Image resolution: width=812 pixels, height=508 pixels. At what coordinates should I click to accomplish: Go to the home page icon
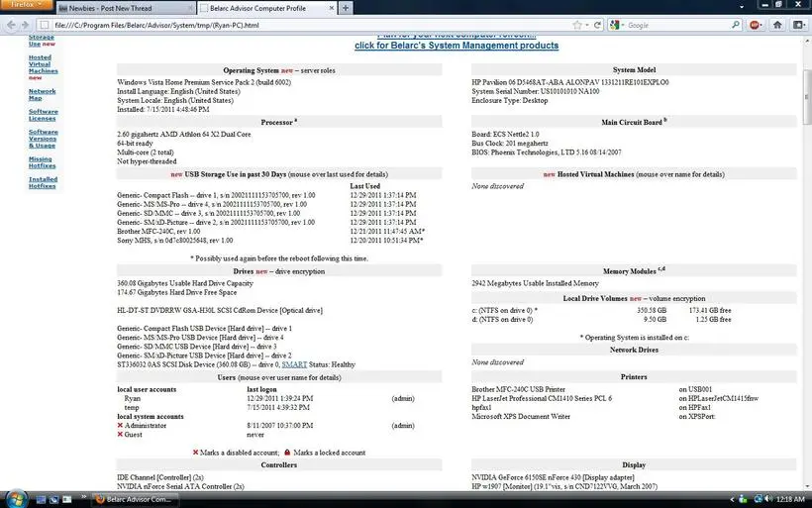[x=777, y=25]
